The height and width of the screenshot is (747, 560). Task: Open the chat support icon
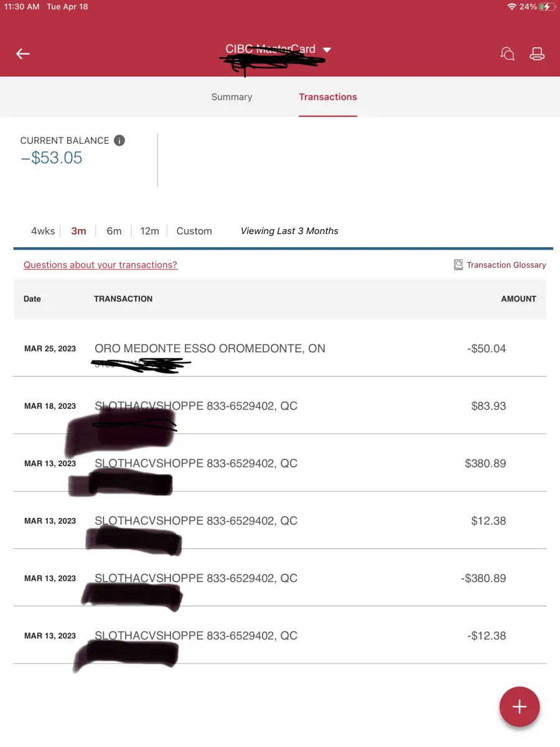click(508, 54)
